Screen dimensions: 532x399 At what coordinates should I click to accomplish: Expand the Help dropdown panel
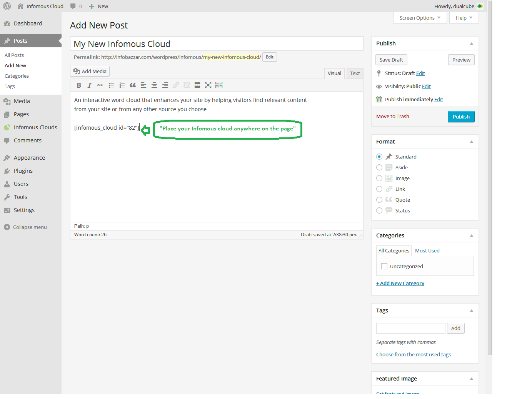(x=464, y=18)
